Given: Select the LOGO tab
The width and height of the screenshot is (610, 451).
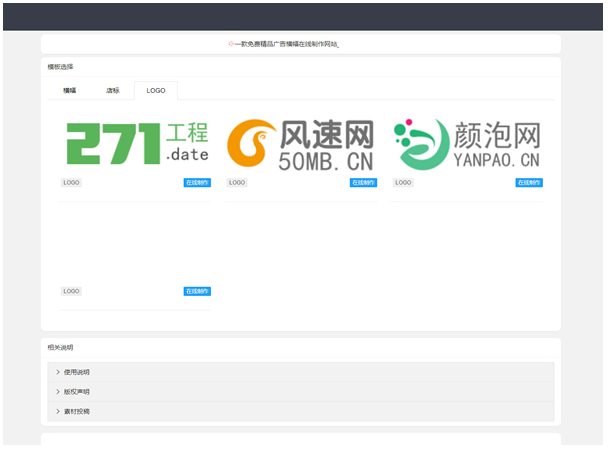Looking at the screenshot, I should pos(156,90).
